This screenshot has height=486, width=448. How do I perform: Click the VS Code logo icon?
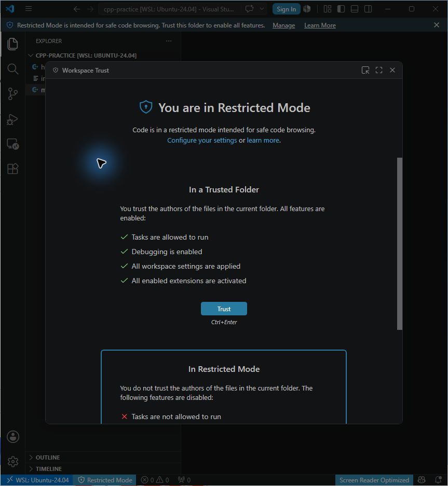(x=10, y=9)
